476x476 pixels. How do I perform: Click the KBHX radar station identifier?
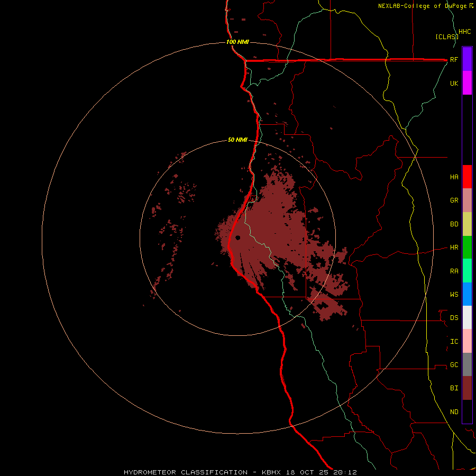[x=271, y=472]
